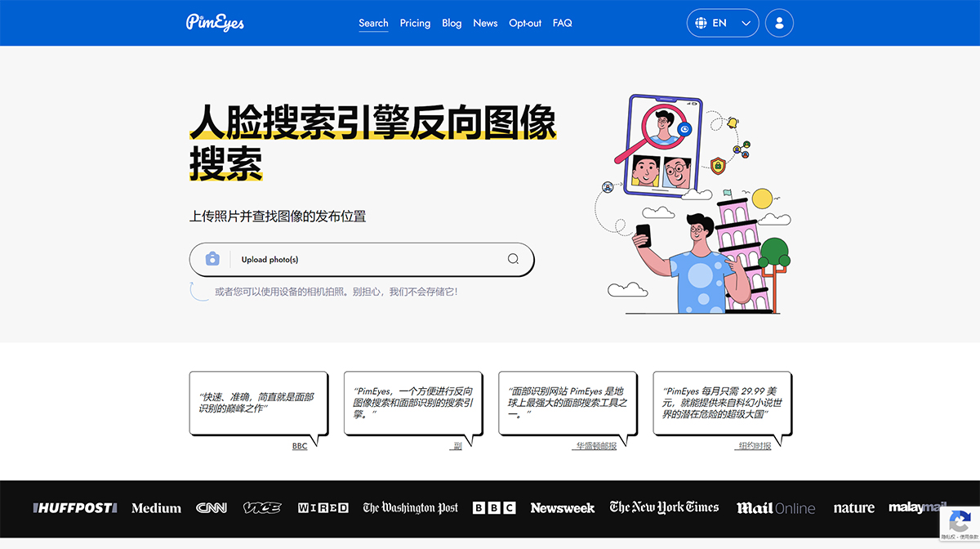Open the Pricing page from the navigation
The height and width of the screenshot is (549, 980).
415,23
